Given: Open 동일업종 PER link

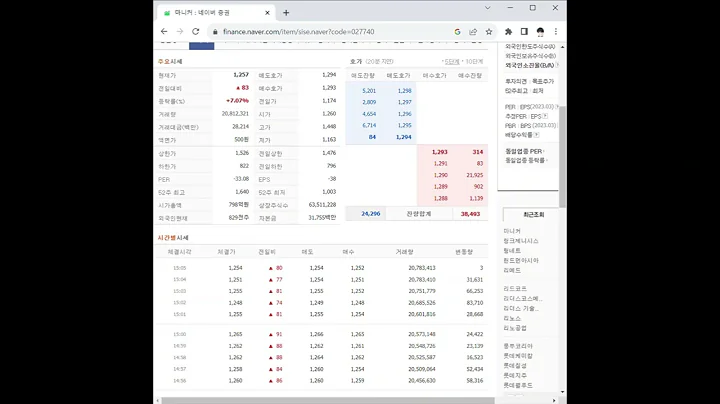Looking at the screenshot, I should pyautogui.click(x=523, y=151).
